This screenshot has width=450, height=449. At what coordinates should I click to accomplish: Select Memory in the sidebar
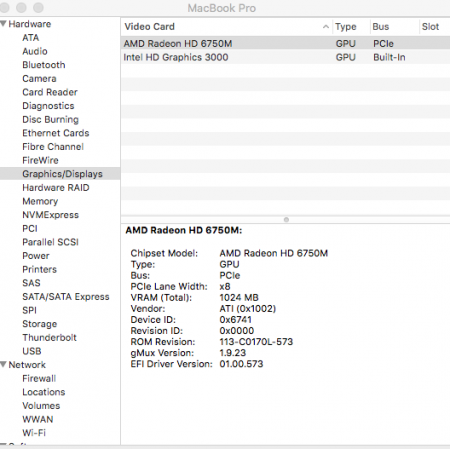tap(40, 201)
